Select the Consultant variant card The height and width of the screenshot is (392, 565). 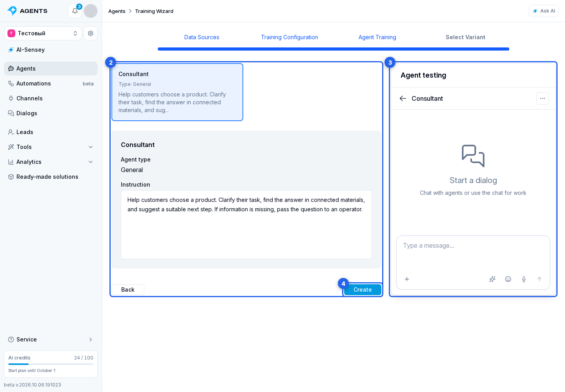click(177, 92)
